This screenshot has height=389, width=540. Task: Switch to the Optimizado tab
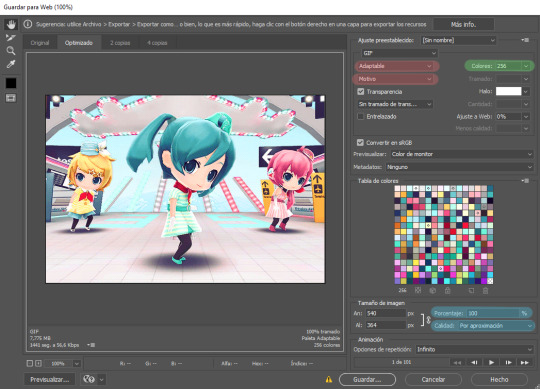tap(79, 43)
